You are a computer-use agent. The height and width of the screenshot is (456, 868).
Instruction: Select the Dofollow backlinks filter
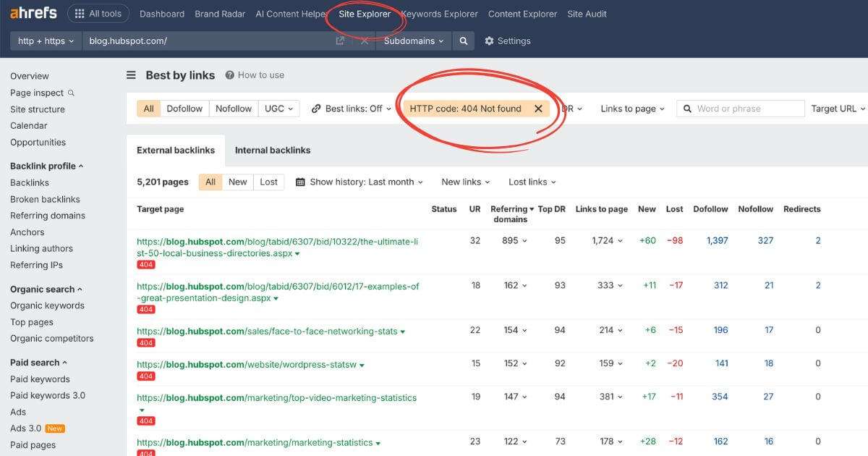pos(184,108)
